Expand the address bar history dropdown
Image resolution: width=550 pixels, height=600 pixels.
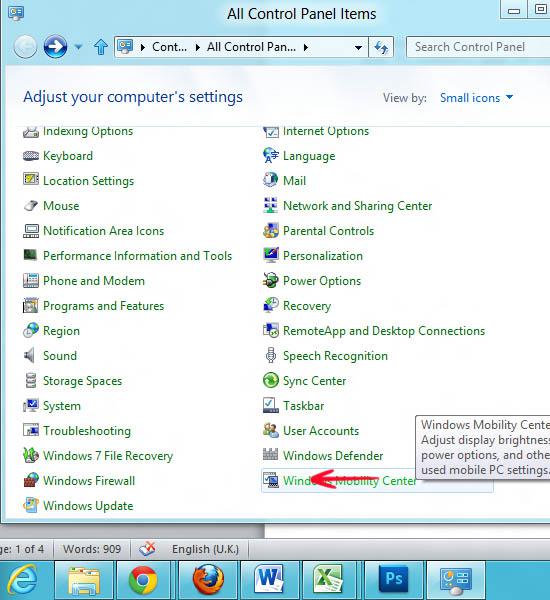358,47
